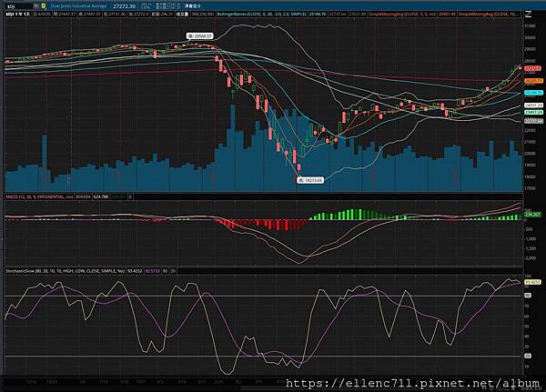Click the volume label in the chart header
This screenshot has width=546, height=392.
tap(182, 14)
